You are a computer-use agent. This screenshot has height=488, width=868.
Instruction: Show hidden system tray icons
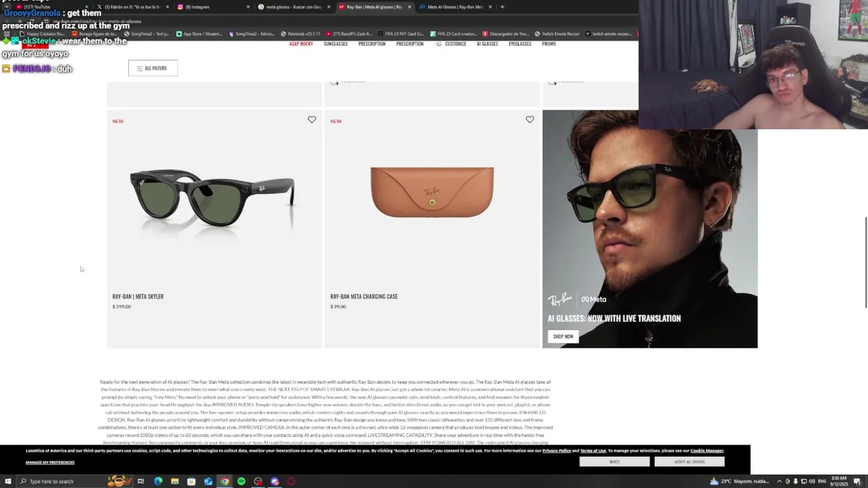click(779, 481)
